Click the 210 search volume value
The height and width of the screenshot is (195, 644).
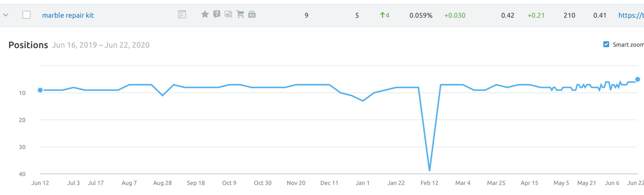pyautogui.click(x=570, y=15)
